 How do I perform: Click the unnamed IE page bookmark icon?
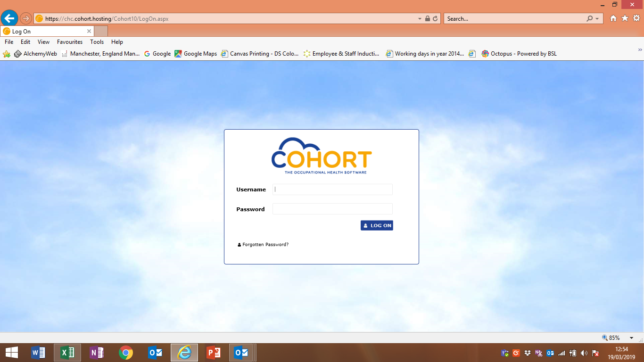(x=472, y=54)
